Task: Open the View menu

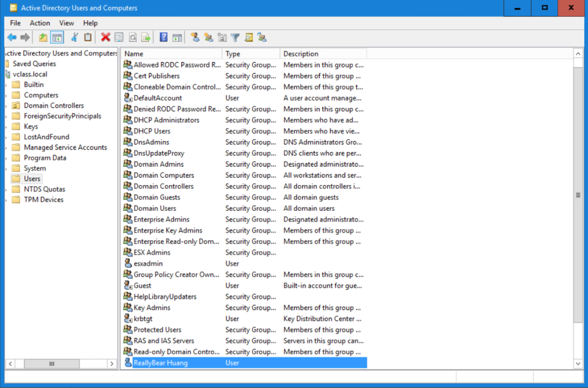Action: tap(66, 23)
